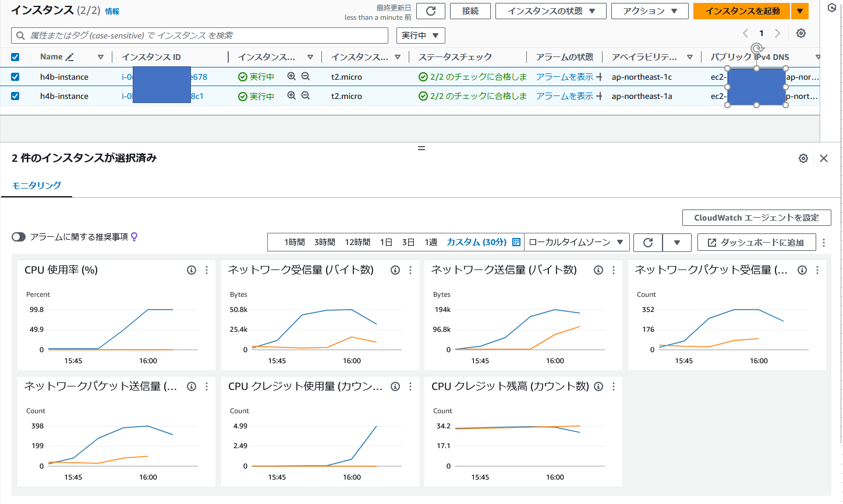Select 1時間 time range
Viewport: 843px width, 504px height.
[x=295, y=242]
